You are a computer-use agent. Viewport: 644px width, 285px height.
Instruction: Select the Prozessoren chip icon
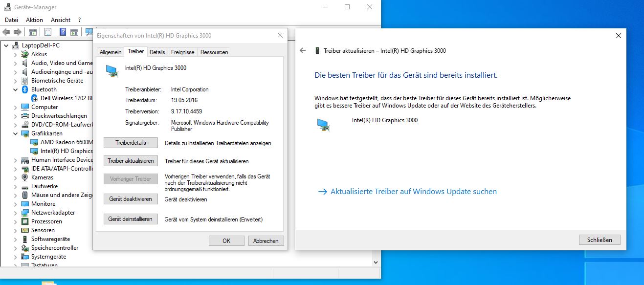pyautogui.click(x=25, y=221)
